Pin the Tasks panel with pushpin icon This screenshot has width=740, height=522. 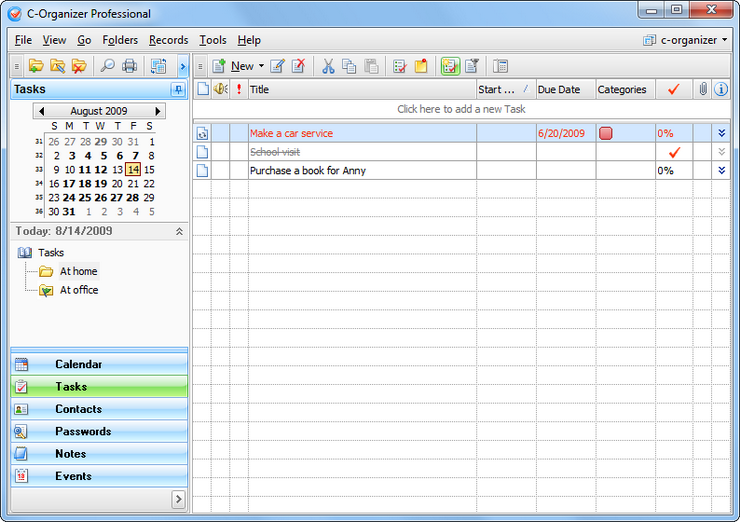click(178, 90)
